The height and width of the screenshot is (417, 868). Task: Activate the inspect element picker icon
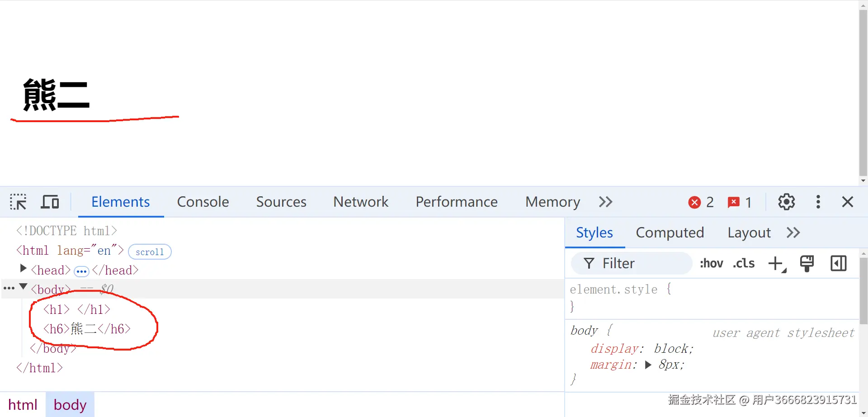point(18,202)
